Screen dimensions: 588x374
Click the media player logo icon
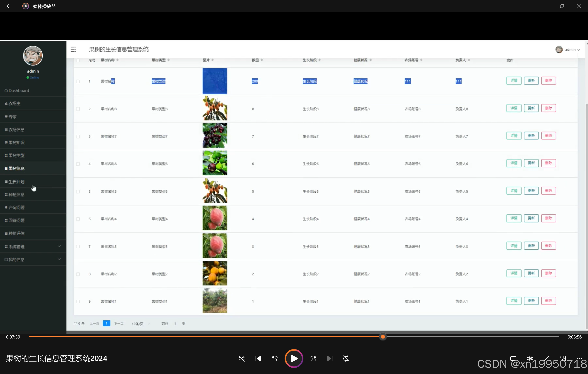(25, 6)
